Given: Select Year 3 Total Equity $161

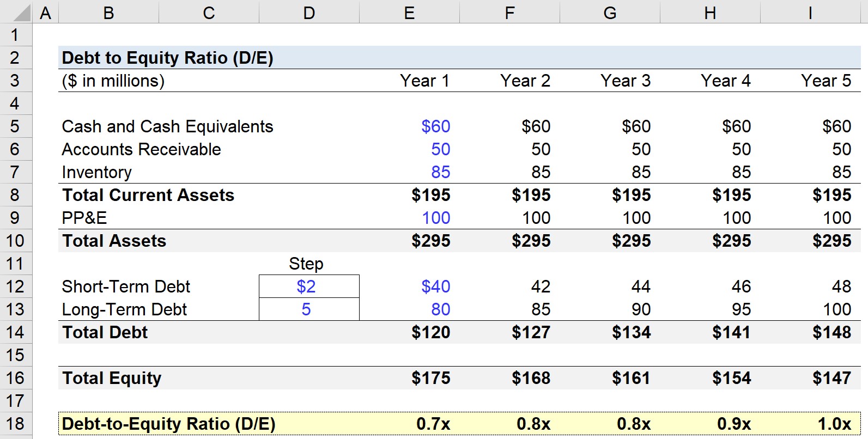Looking at the screenshot, I should pyautogui.click(x=632, y=378).
